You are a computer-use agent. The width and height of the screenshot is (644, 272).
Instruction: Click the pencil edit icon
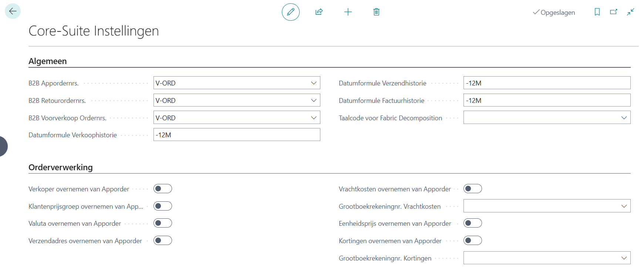coord(290,12)
